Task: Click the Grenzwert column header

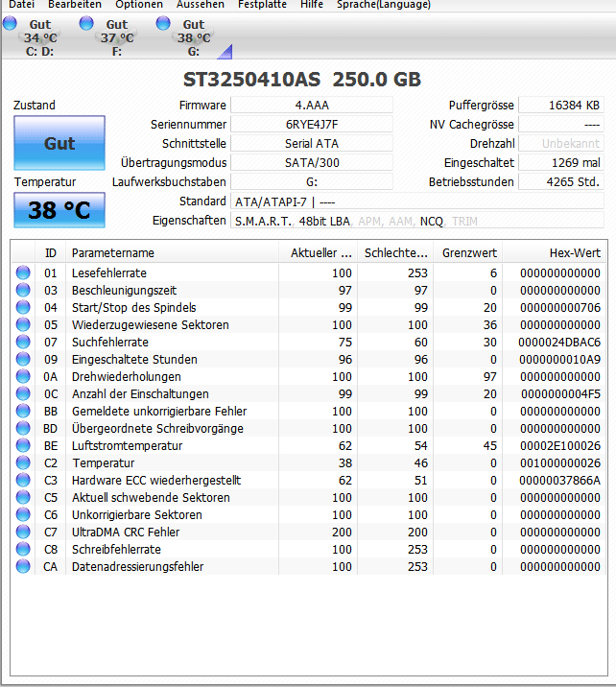Action: point(468,252)
